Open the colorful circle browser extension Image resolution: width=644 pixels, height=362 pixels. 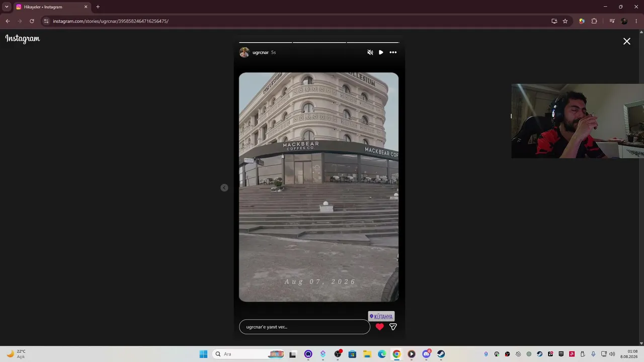582,21
